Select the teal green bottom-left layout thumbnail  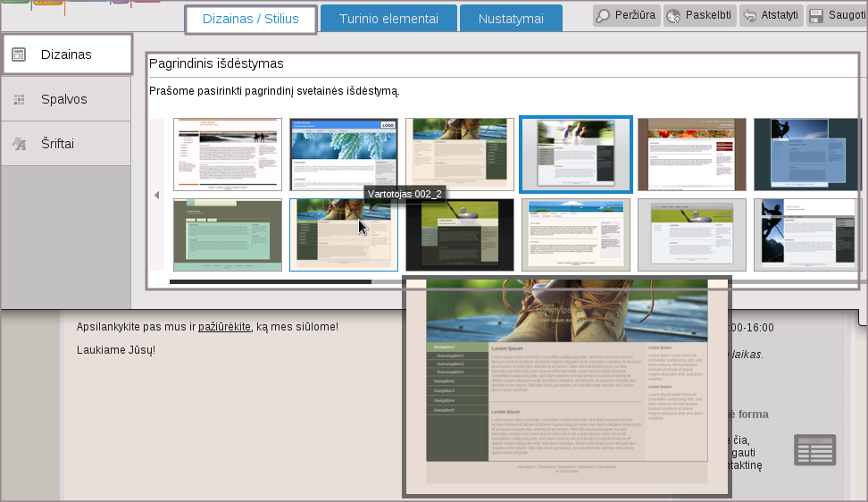[228, 234]
